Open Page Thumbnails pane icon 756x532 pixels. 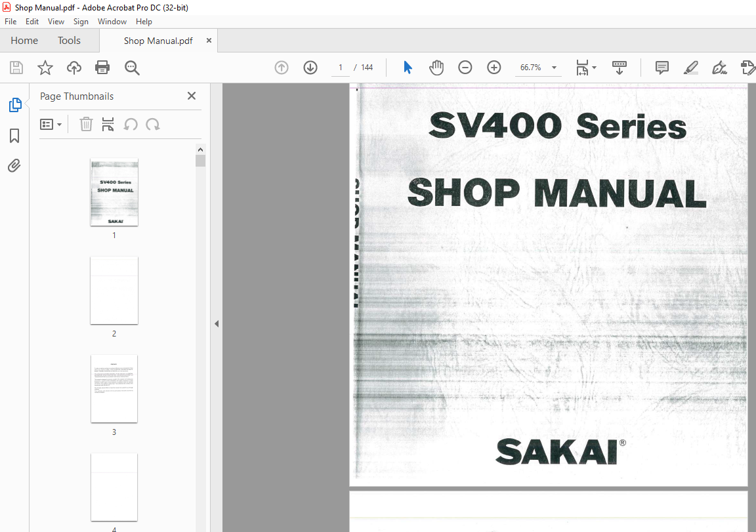15,104
